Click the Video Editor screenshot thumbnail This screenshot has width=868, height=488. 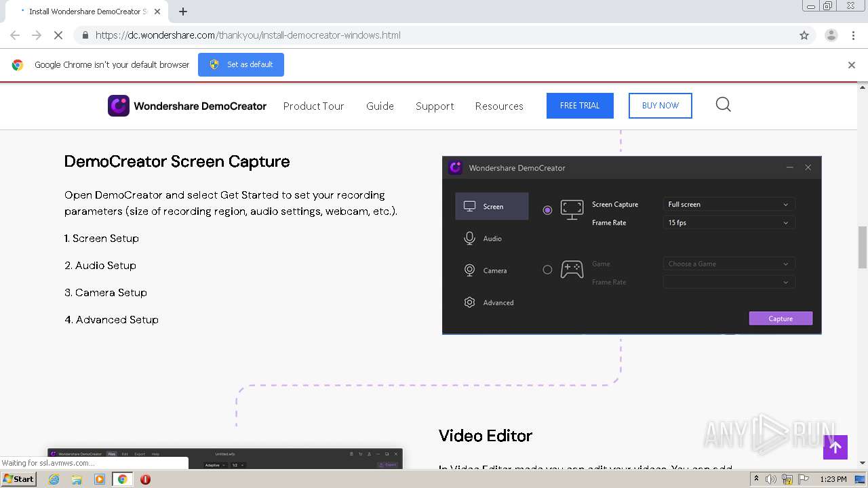(x=225, y=458)
